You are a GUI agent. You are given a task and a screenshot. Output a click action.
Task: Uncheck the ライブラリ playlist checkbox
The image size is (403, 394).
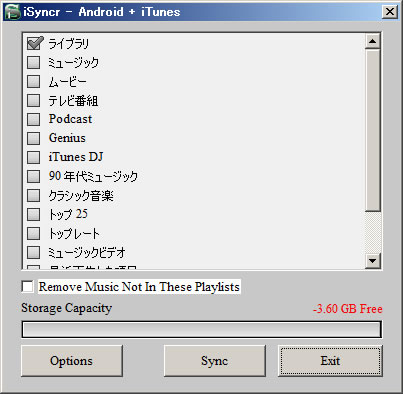coord(34,43)
